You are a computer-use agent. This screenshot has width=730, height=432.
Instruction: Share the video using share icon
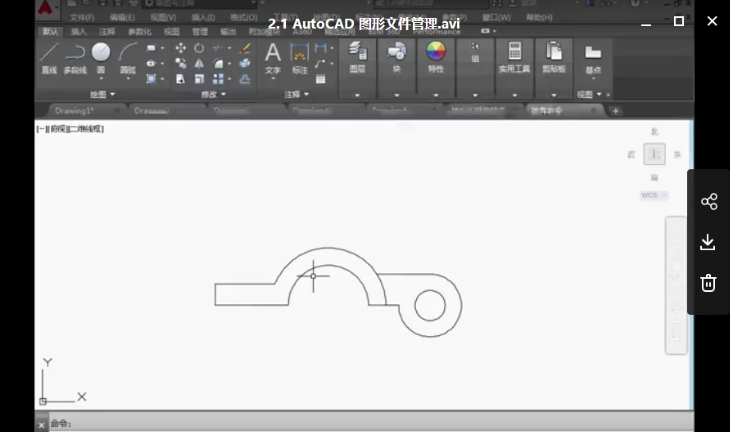click(x=709, y=202)
